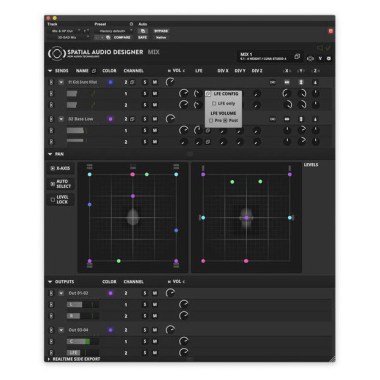Click the DIV Z column header
The width and height of the screenshot is (380, 380).
coord(257,71)
